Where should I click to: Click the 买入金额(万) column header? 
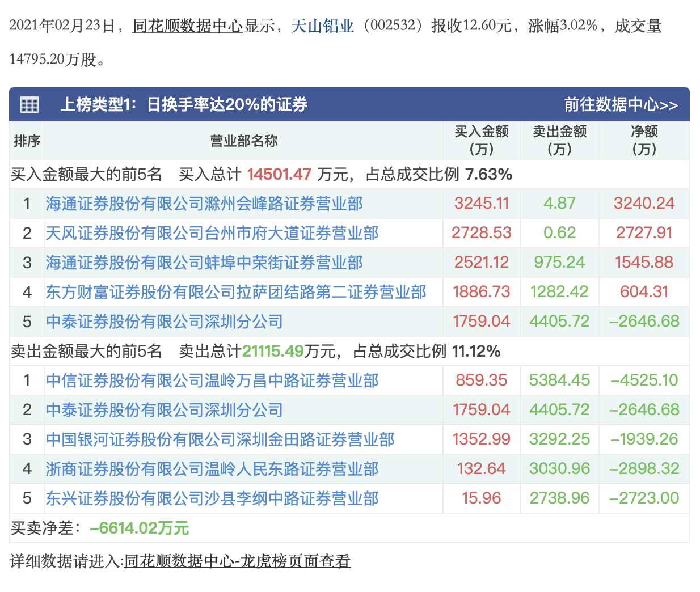click(x=482, y=141)
